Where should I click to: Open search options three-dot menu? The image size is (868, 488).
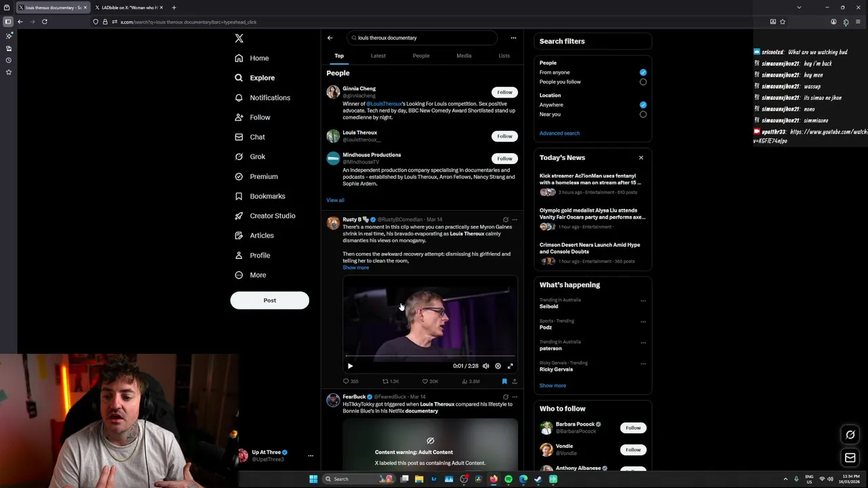(x=513, y=38)
